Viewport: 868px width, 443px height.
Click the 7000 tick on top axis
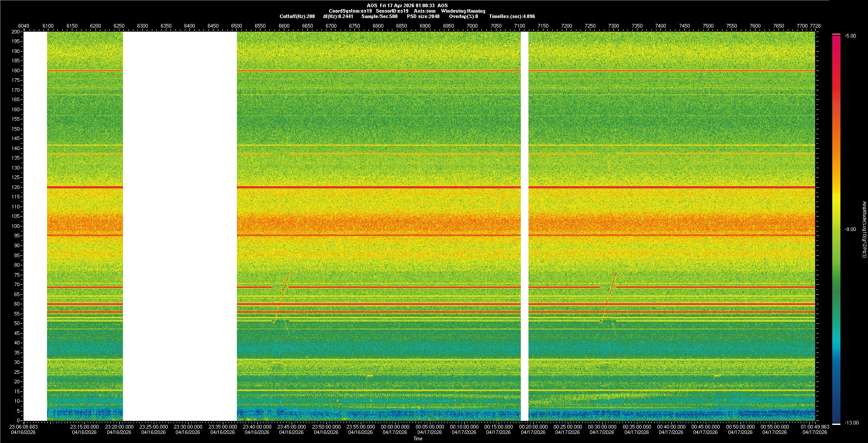click(472, 26)
